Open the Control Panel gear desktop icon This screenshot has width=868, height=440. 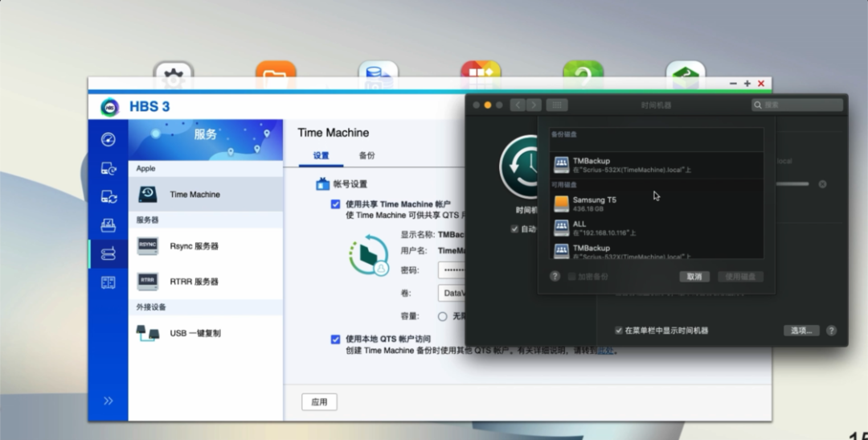(174, 75)
